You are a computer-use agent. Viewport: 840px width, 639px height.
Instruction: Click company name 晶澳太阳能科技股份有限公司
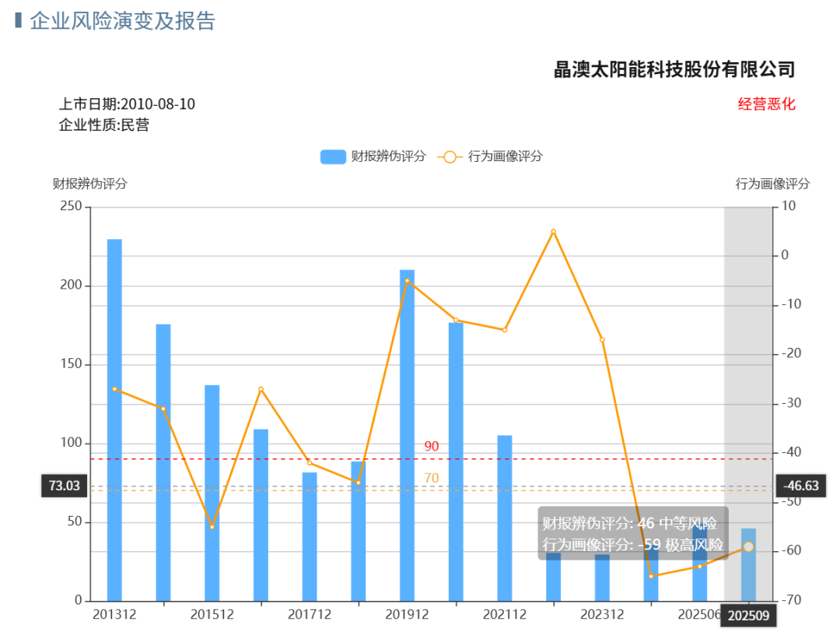(x=674, y=70)
